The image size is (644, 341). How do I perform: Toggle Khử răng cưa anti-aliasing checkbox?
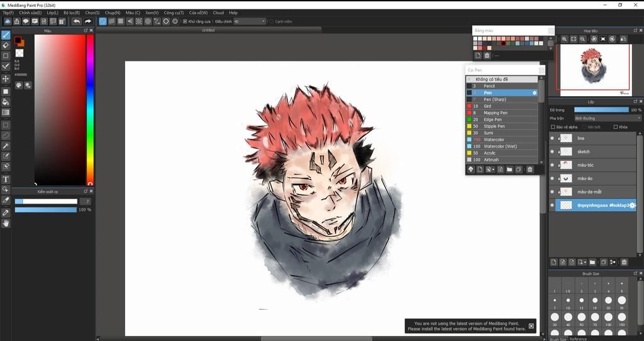click(185, 21)
